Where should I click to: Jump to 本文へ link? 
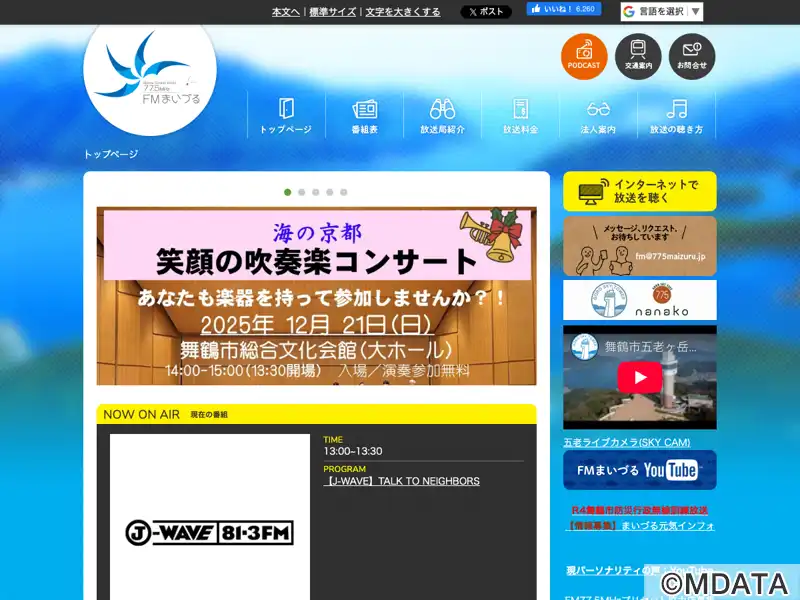[x=286, y=12]
